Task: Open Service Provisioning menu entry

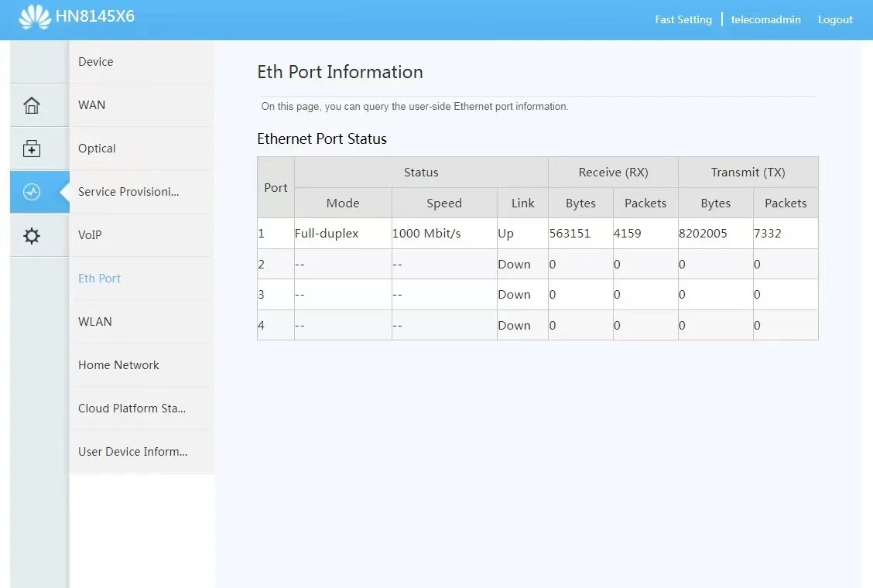Action: (x=128, y=192)
